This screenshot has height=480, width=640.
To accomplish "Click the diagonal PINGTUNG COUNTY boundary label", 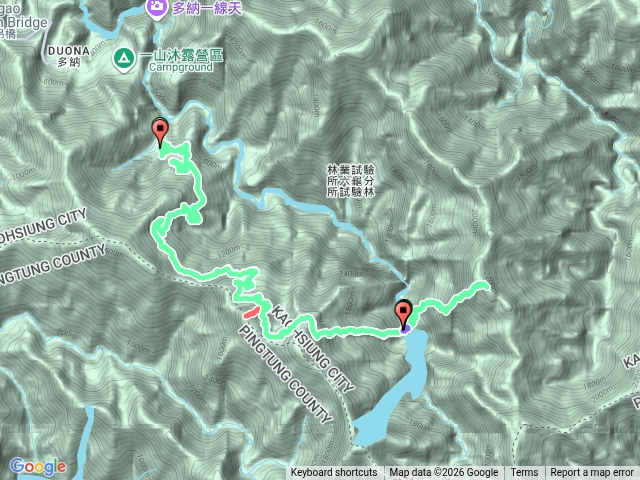I will point(285,373).
